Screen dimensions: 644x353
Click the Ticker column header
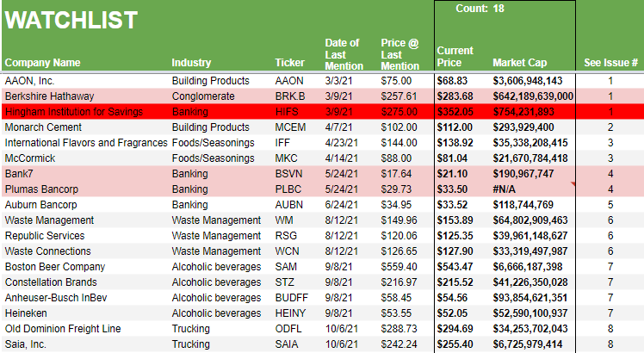[x=289, y=63]
